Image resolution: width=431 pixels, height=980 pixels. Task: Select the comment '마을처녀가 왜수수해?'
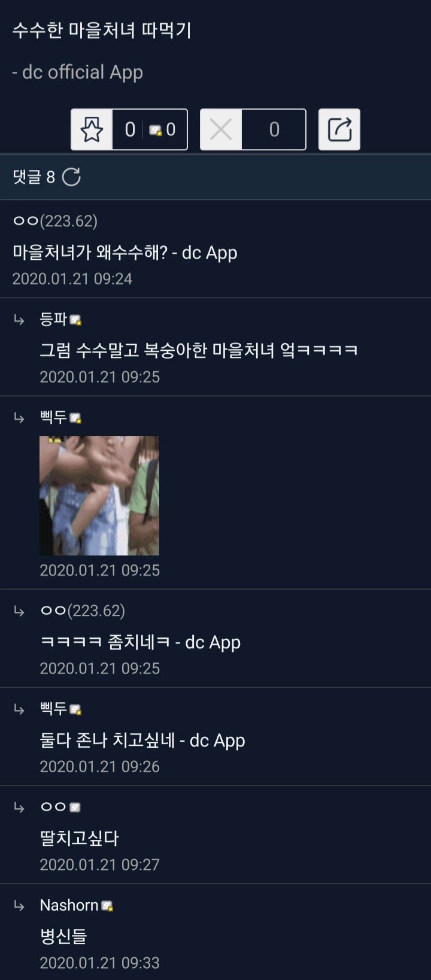point(90,252)
